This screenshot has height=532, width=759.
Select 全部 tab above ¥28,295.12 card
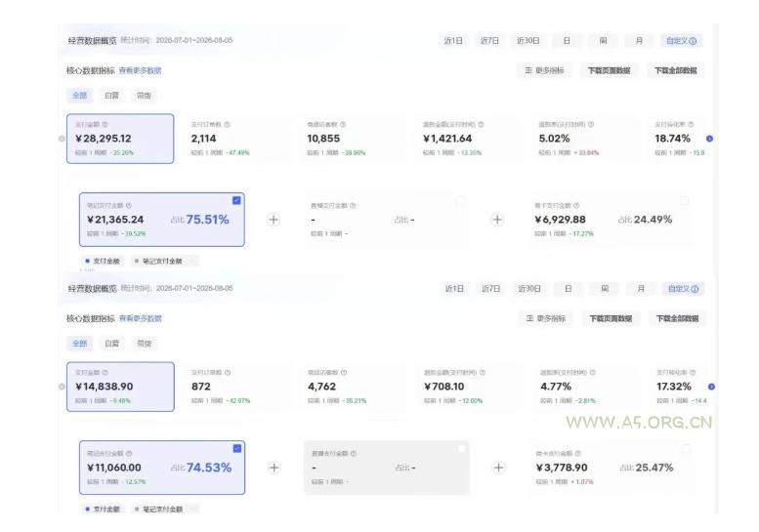click(79, 96)
